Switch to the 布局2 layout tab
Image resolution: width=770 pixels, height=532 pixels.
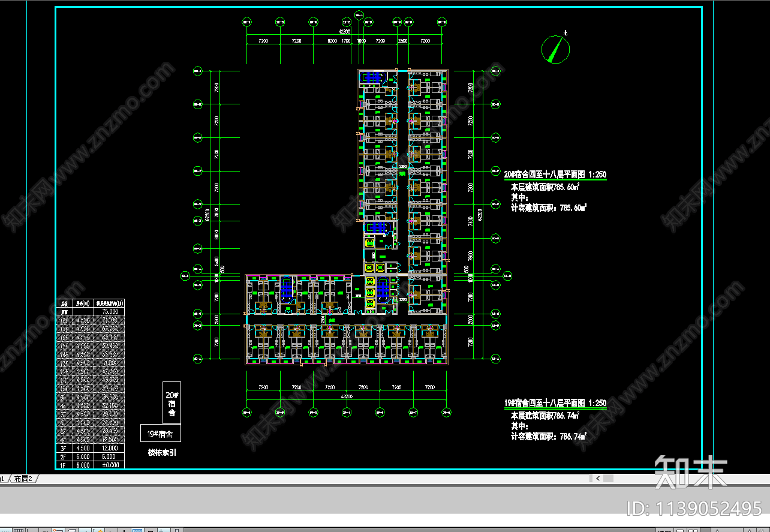click(24, 478)
